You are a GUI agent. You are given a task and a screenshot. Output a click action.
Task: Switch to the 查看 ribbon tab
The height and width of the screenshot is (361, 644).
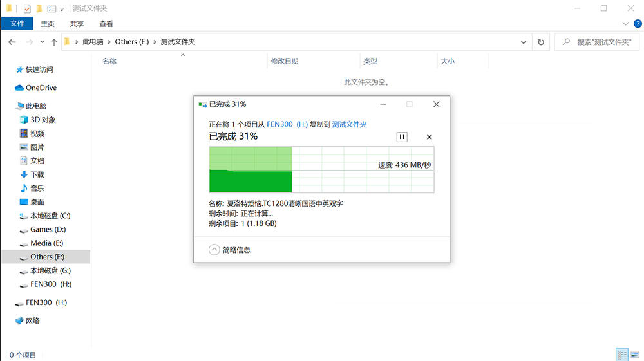[x=106, y=24]
